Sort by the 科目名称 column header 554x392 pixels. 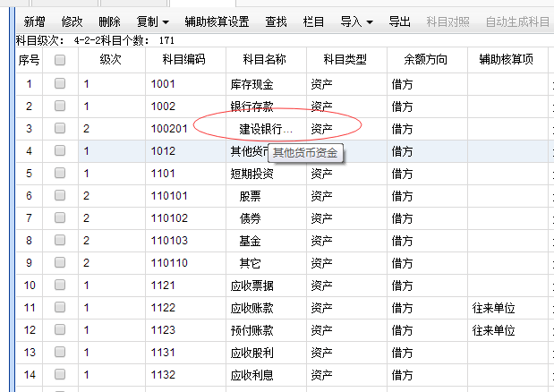tap(264, 60)
